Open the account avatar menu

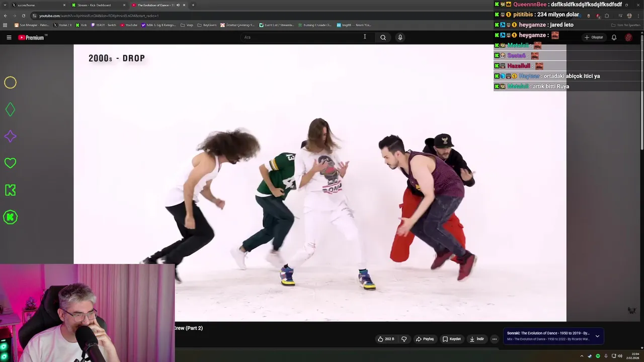pyautogui.click(x=628, y=37)
